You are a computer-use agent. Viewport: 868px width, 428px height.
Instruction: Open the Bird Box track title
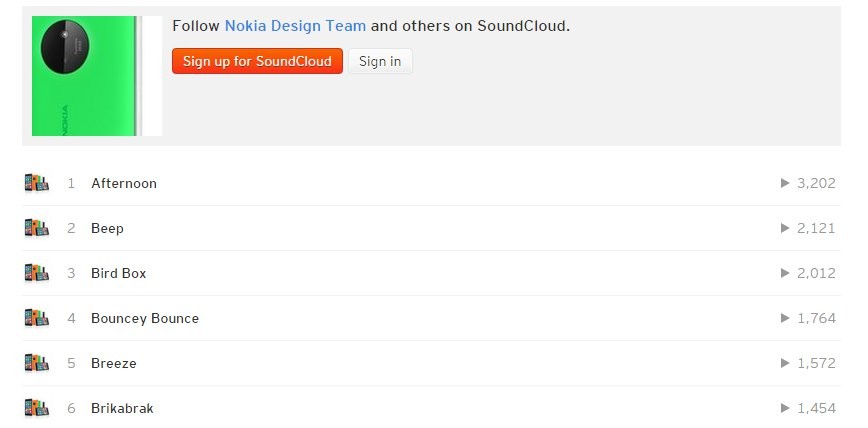(x=118, y=273)
